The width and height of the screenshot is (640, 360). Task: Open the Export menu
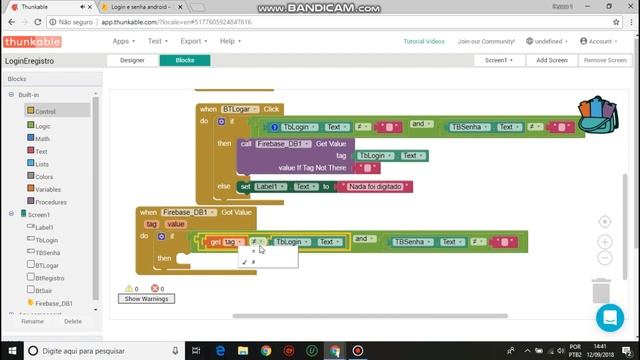pos(194,41)
